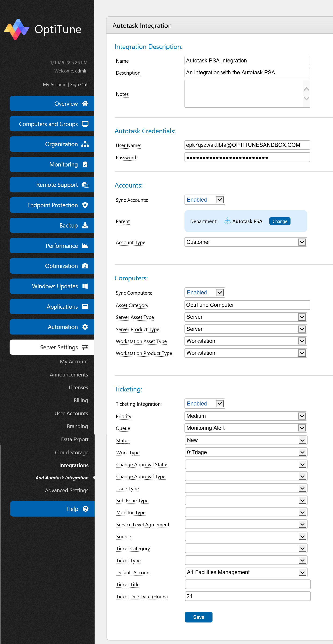Open the Cloud Storage link
This screenshot has width=333, height=644.
(72, 452)
